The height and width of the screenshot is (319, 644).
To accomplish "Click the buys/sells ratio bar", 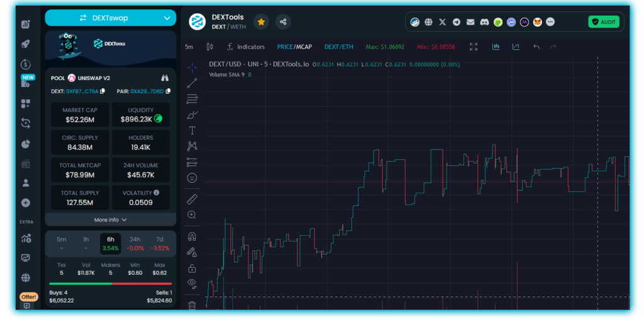I will tap(111, 284).
